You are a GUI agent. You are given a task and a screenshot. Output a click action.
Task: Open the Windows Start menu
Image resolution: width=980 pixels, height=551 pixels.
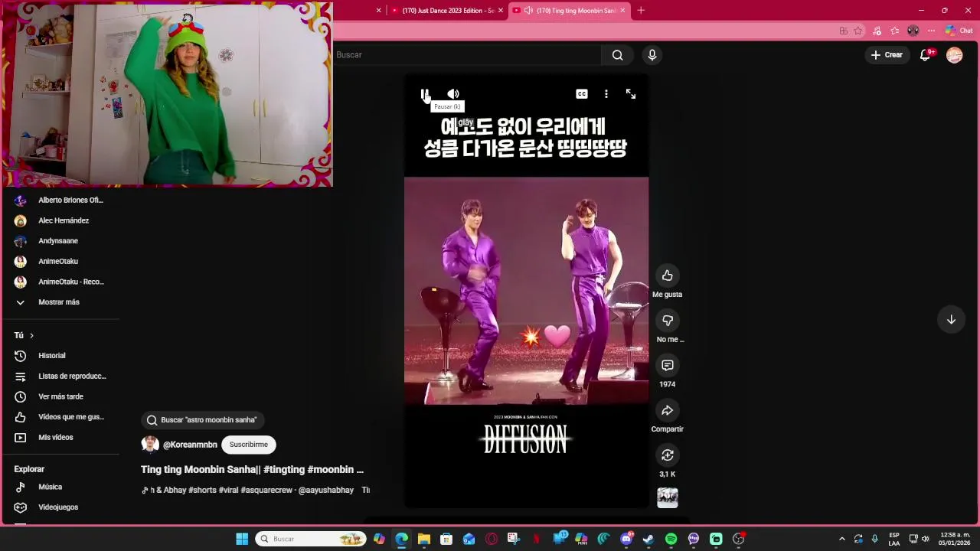click(x=242, y=539)
